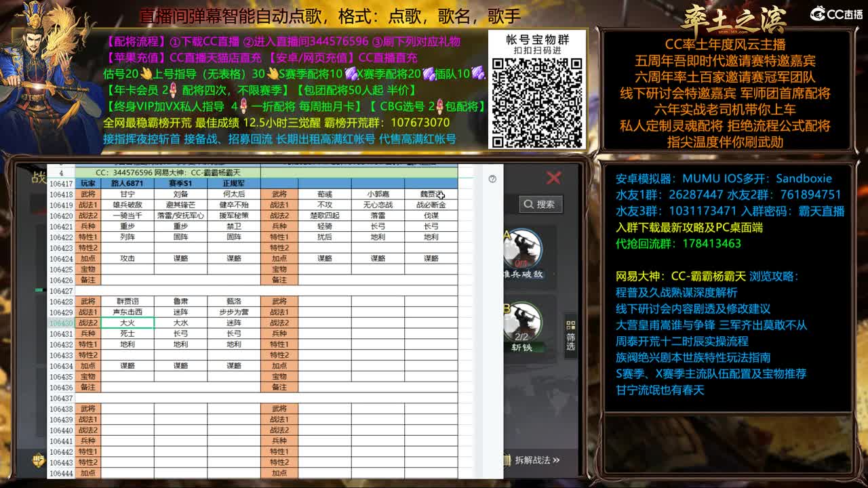This screenshot has height=488, width=868.
Task: Click the gold badge icon at panel bottom-left
Action: tap(39, 460)
